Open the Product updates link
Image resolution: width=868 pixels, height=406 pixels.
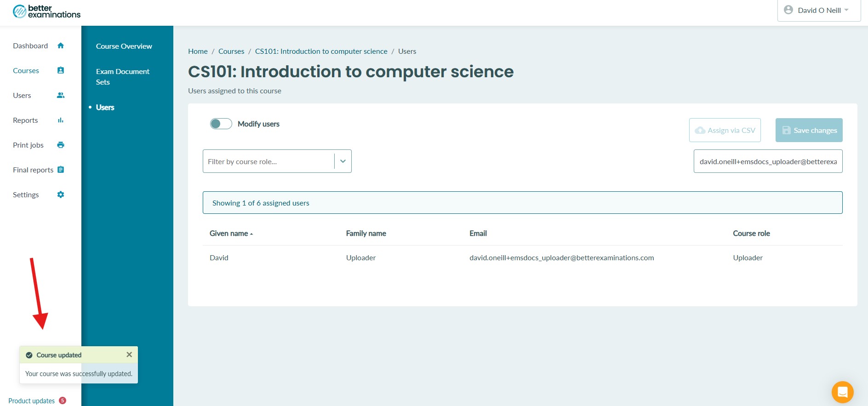coord(31,400)
